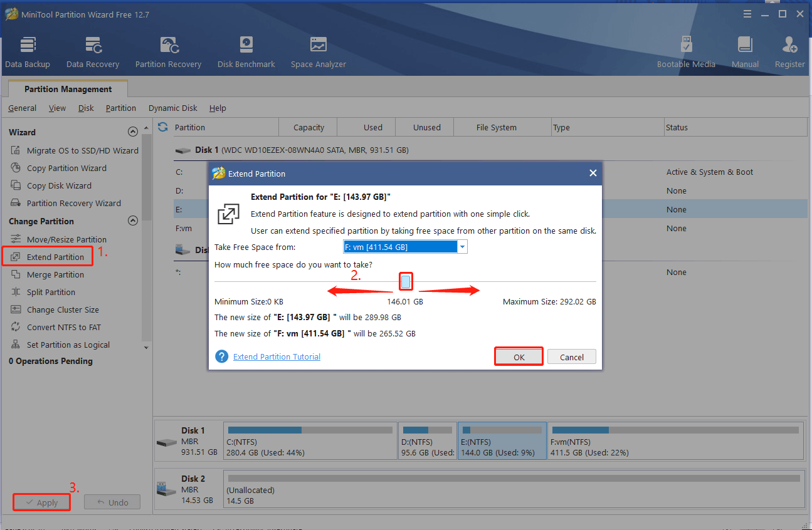The image size is (812, 530).
Task: Collapse the Wizard section
Action: point(132,132)
